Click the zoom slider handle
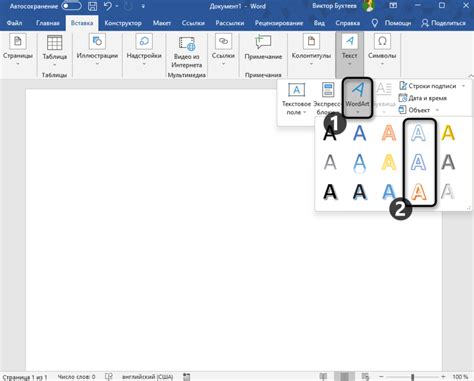474x381 pixels. coord(413,377)
